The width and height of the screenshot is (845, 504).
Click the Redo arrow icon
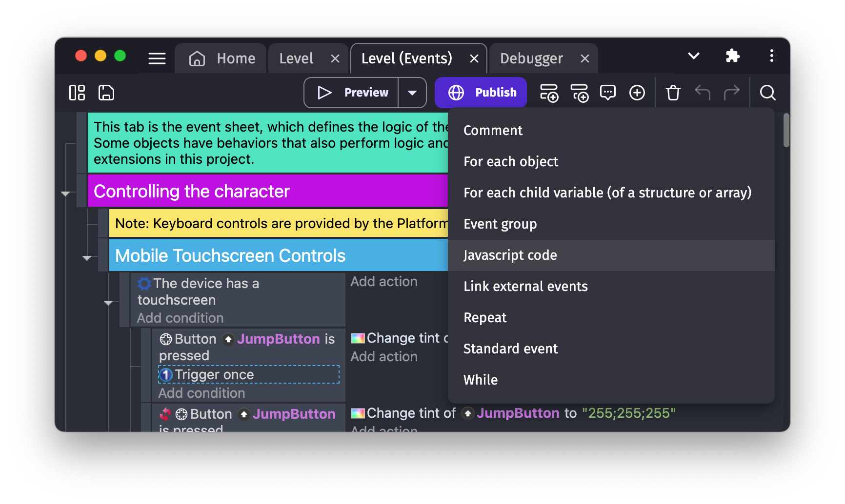click(732, 92)
